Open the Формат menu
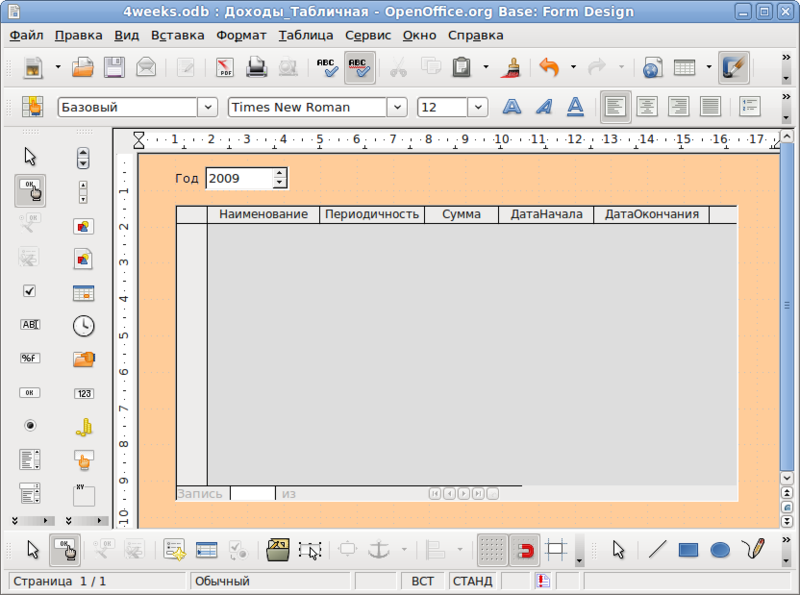 click(x=241, y=35)
